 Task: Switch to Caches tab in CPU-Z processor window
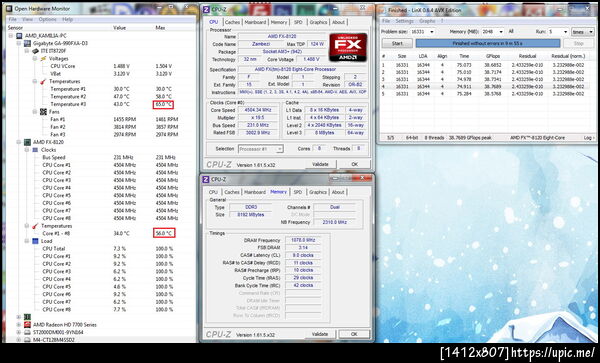tap(232, 22)
